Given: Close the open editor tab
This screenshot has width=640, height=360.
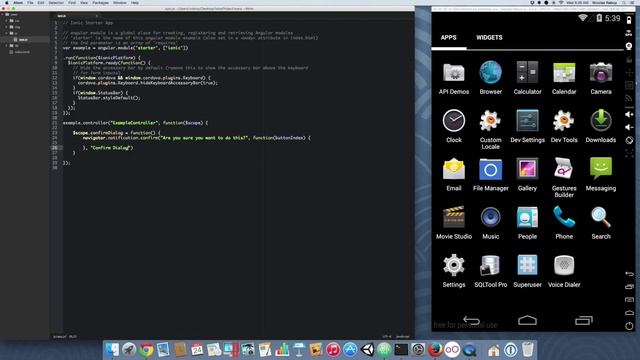Looking at the screenshot, I should (97, 16).
